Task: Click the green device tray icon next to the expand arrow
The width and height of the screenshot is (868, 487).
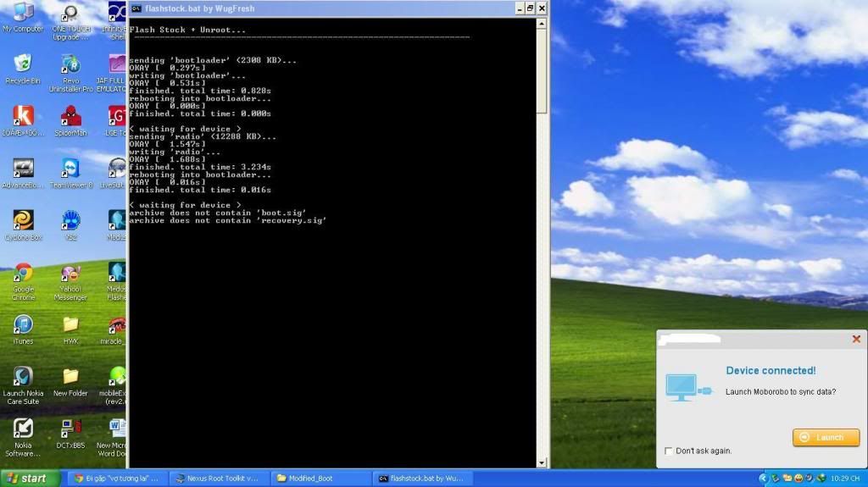Action: [x=776, y=478]
